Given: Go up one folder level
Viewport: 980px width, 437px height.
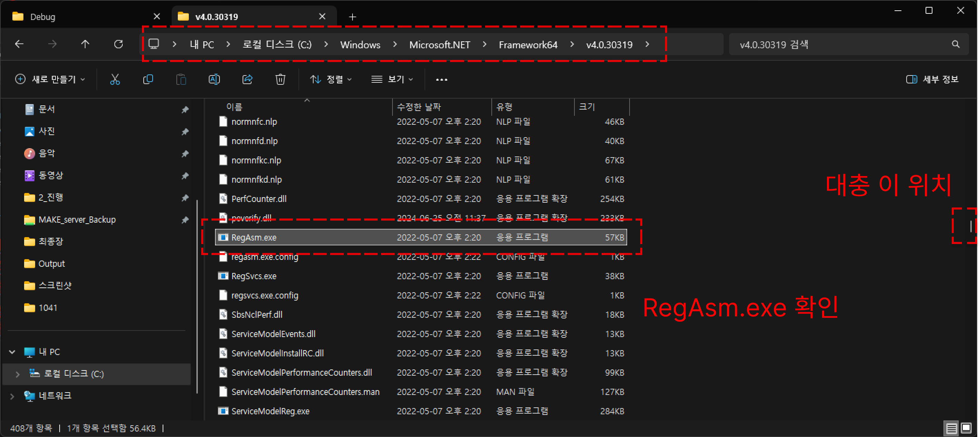Looking at the screenshot, I should (85, 44).
